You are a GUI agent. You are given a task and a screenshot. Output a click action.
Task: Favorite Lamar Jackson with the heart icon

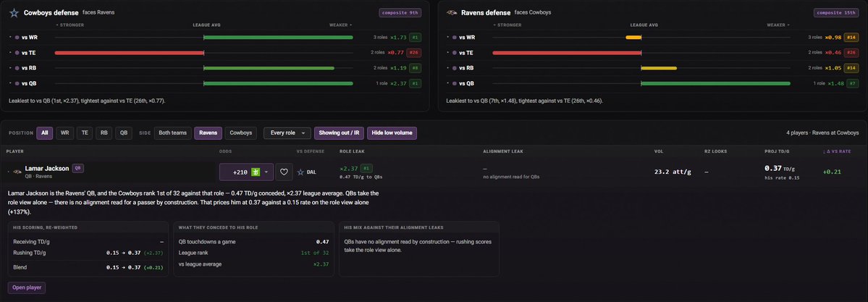(284, 172)
